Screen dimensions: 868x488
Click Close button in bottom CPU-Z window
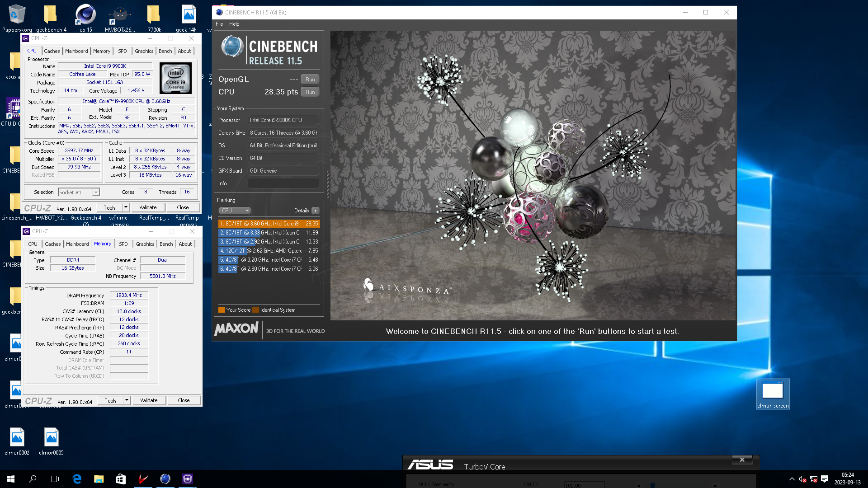coord(184,400)
